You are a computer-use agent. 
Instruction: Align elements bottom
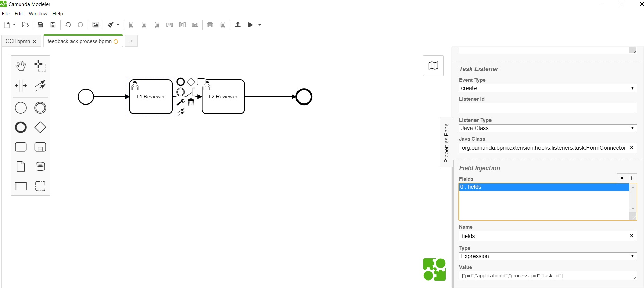195,25
